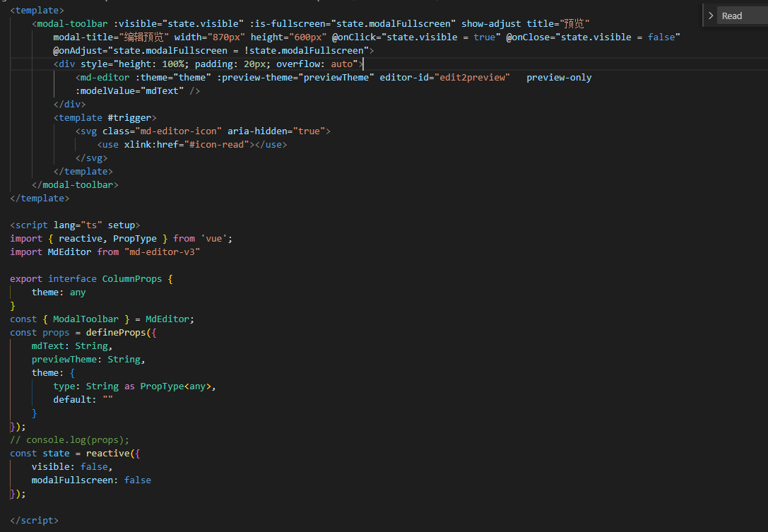The width and height of the screenshot is (768, 532).
Task: Expand the chevron next to Read
Action: (x=710, y=14)
